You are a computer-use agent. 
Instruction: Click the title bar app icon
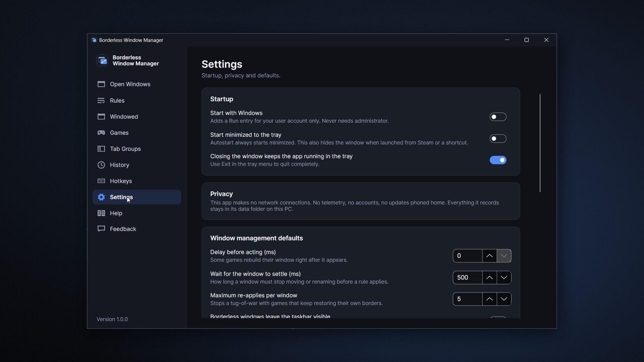(x=94, y=40)
